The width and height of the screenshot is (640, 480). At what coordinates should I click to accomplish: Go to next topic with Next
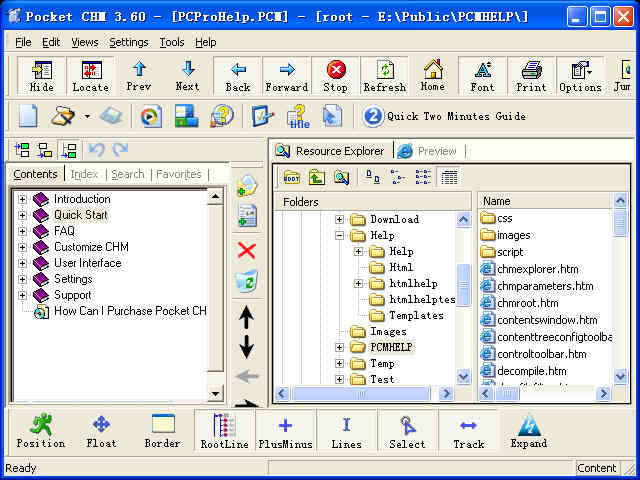pyautogui.click(x=188, y=76)
